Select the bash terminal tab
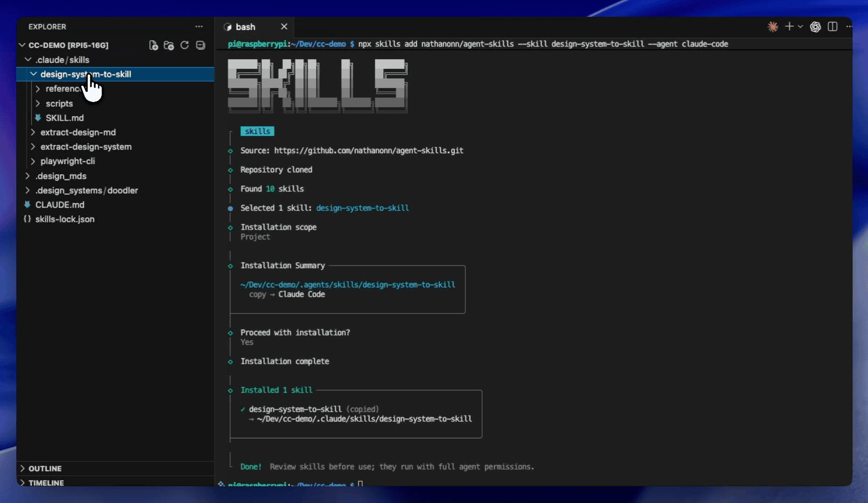868x503 pixels. pos(255,27)
